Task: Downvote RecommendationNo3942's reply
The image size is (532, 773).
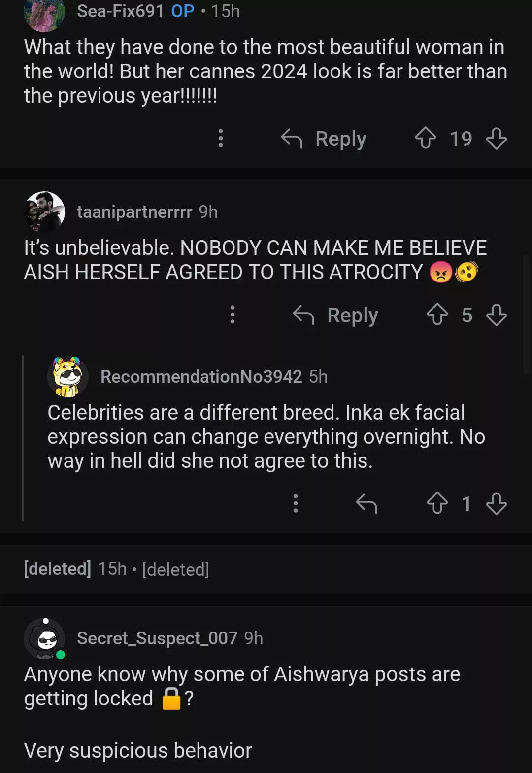Action: [x=496, y=503]
